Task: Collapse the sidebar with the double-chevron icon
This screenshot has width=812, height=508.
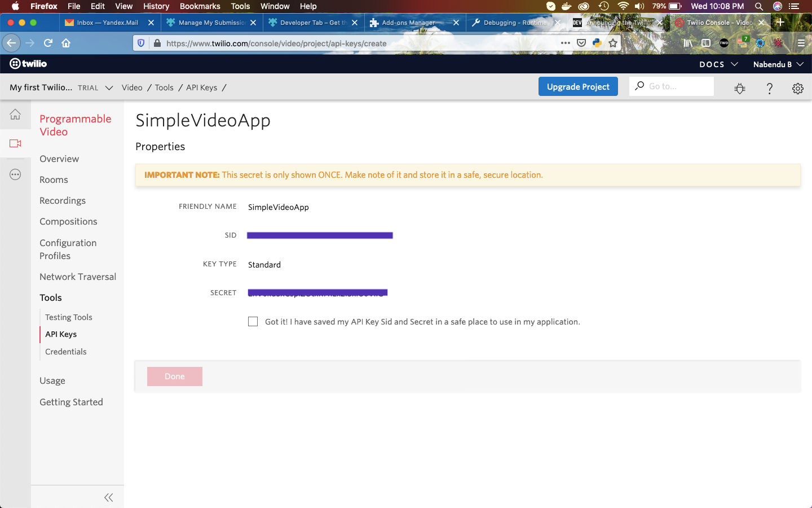Action: [x=108, y=497]
